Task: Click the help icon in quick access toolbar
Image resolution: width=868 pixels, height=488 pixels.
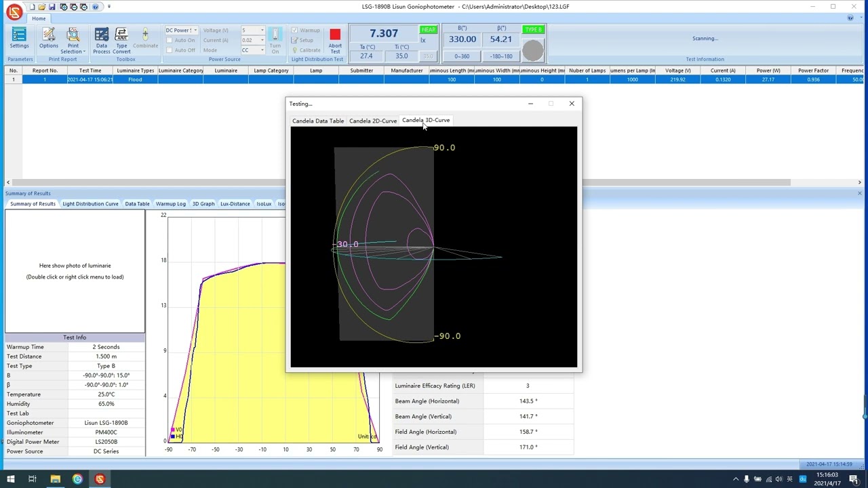Action: 95,7
